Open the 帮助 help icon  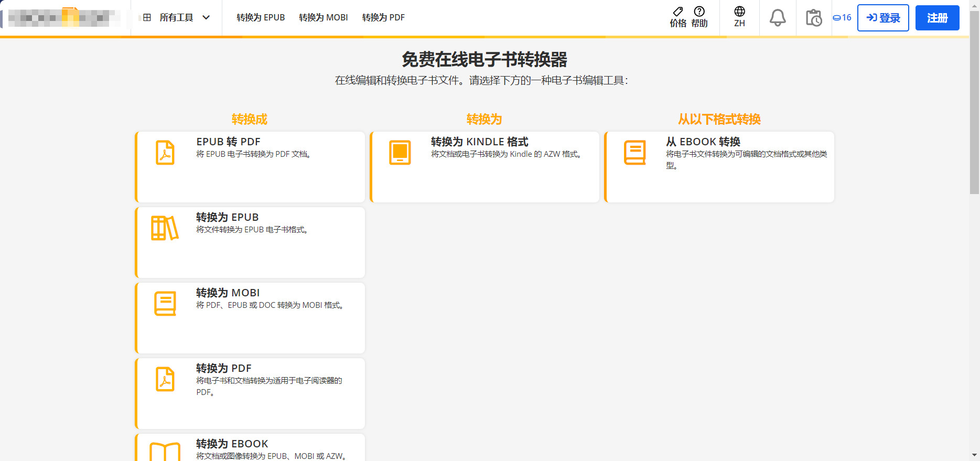(x=699, y=13)
